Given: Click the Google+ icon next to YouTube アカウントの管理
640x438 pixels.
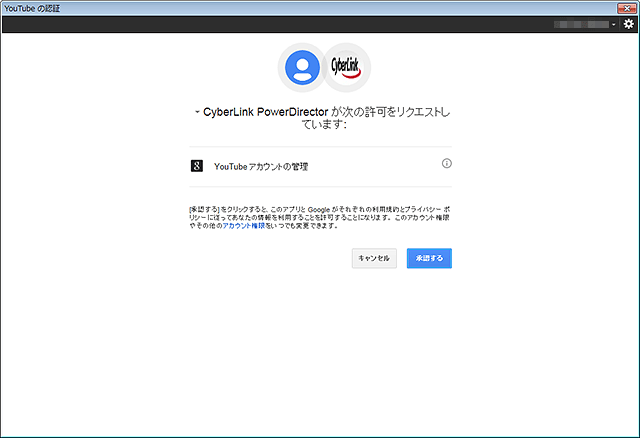Looking at the screenshot, I should (197, 166).
